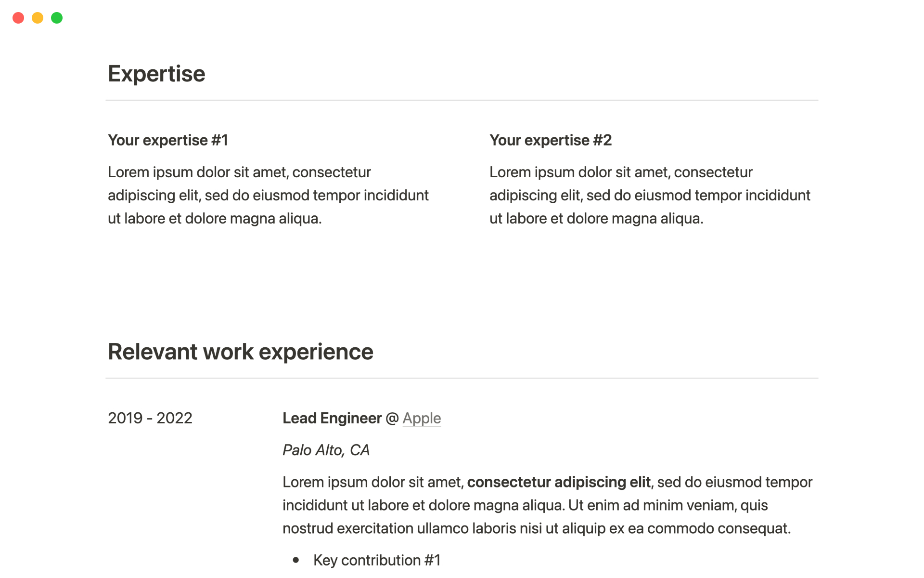This screenshot has height=578, width=924.
Task: Click the paragraph under 'Your expertise #2'
Action: coord(649,195)
